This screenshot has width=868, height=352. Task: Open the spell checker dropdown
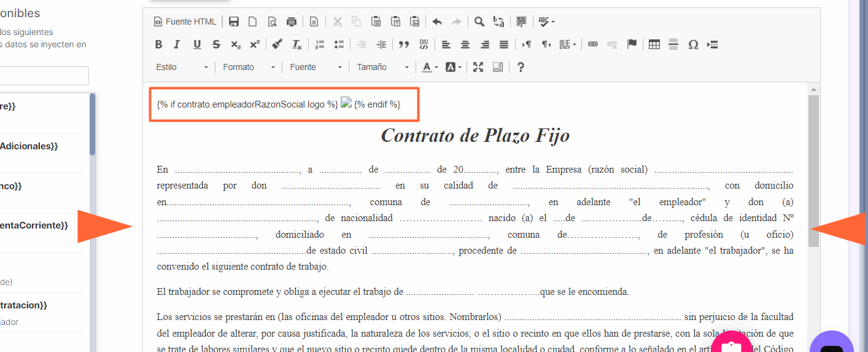[x=546, y=22]
